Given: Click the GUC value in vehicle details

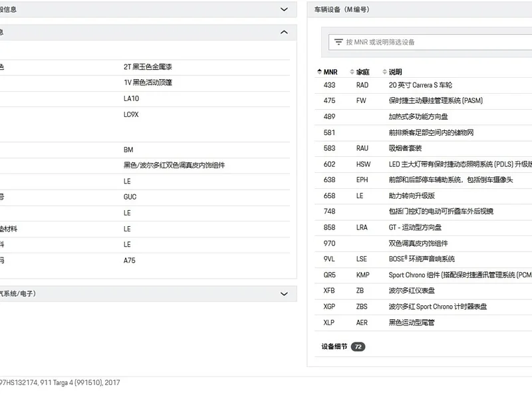Looking at the screenshot, I should click(x=130, y=197).
